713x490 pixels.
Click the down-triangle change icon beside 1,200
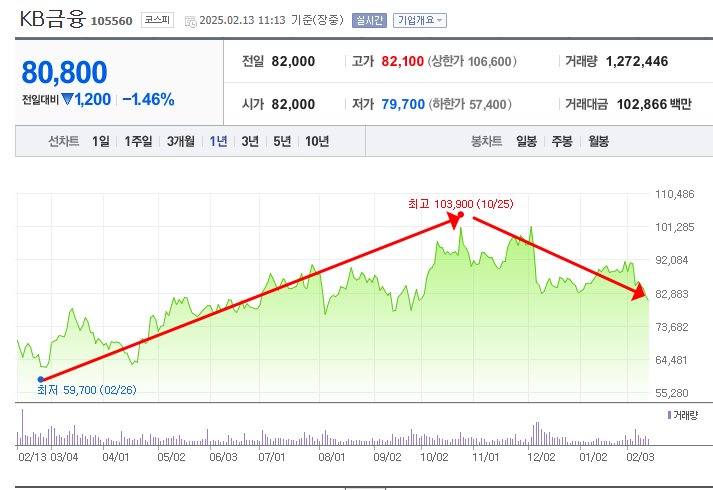(67, 99)
